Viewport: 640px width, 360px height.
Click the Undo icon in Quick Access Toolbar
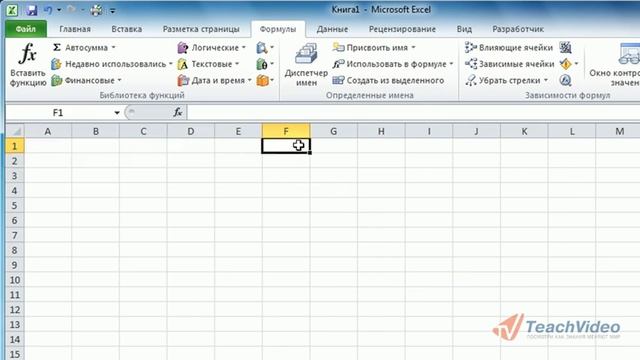[48, 10]
